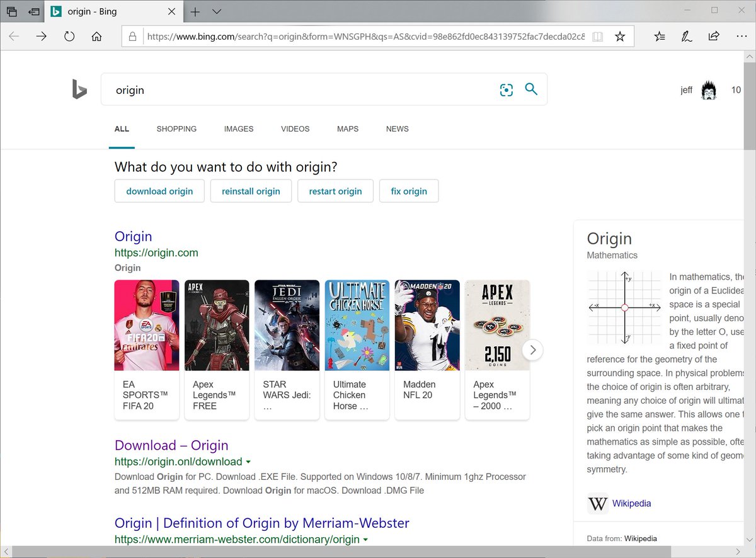Click the Bing logo icon

click(79, 90)
